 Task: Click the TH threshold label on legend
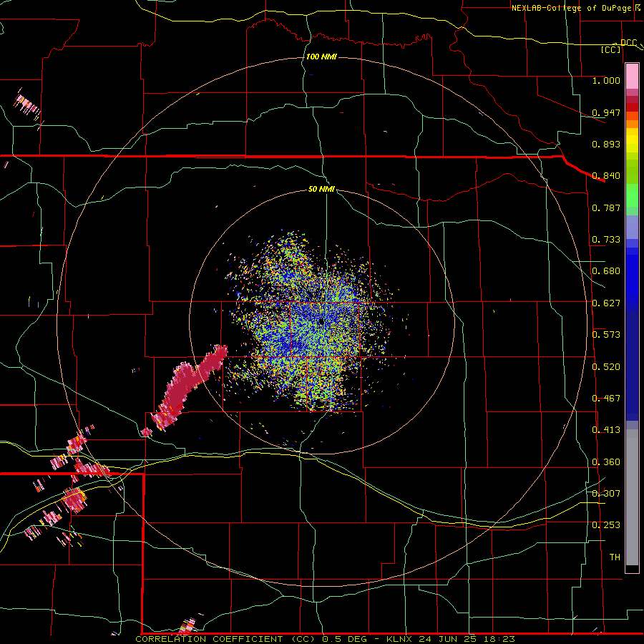pyautogui.click(x=615, y=557)
